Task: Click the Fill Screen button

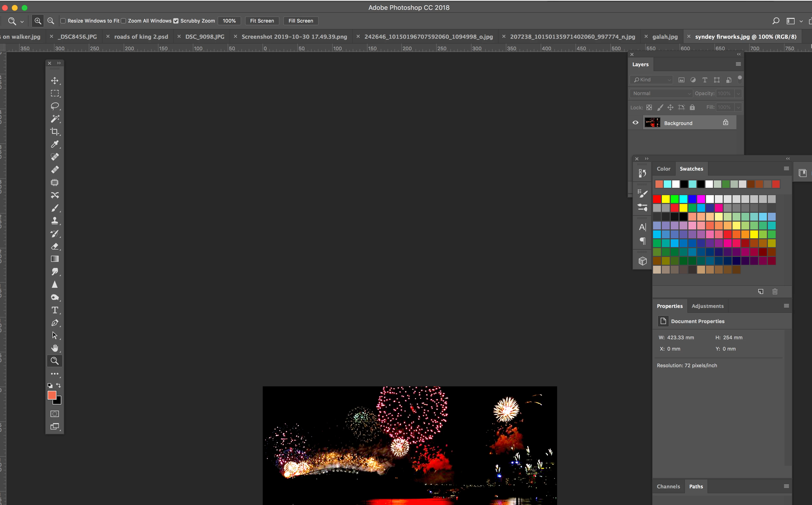Action: coord(301,21)
